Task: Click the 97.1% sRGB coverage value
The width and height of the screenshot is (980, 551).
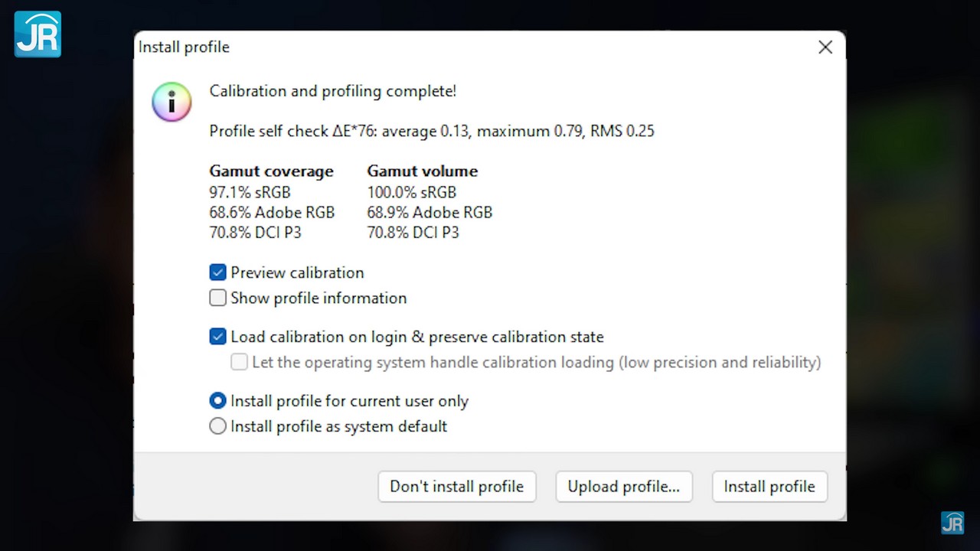Action: tap(250, 192)
